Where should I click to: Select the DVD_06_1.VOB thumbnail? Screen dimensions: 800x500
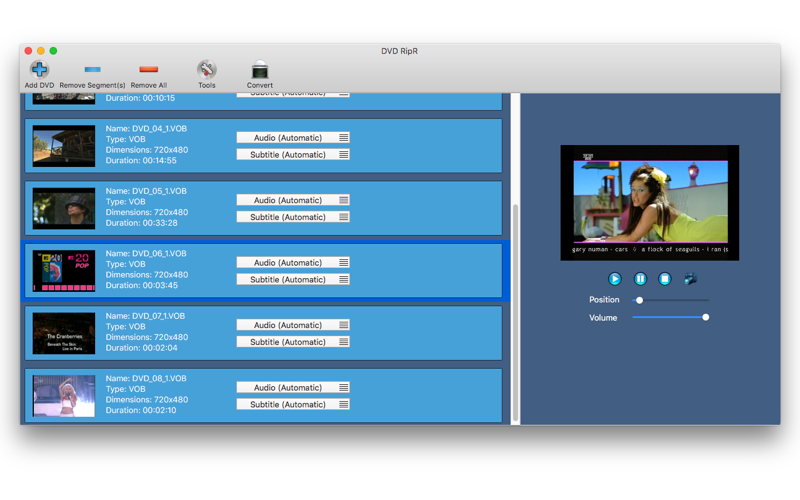[64, 271]
